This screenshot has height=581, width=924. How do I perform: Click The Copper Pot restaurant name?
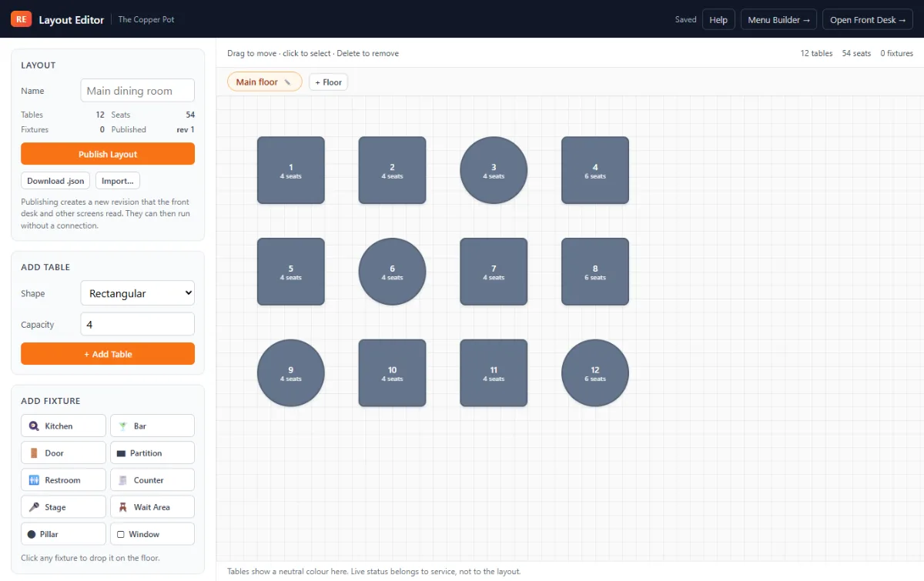pos(146,20)
